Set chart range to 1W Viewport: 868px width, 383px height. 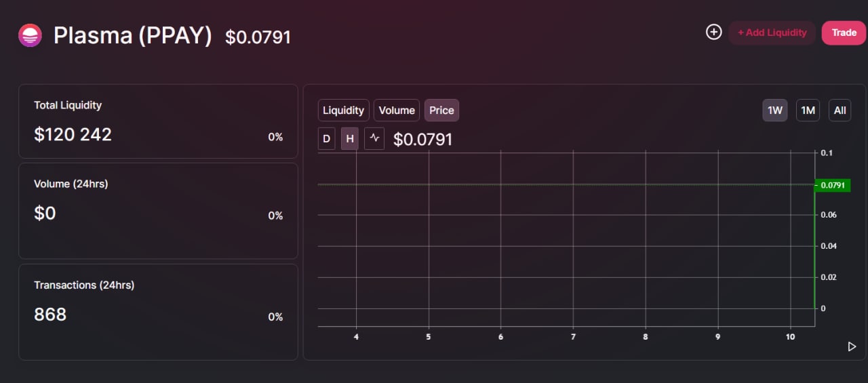click(775, 110)
